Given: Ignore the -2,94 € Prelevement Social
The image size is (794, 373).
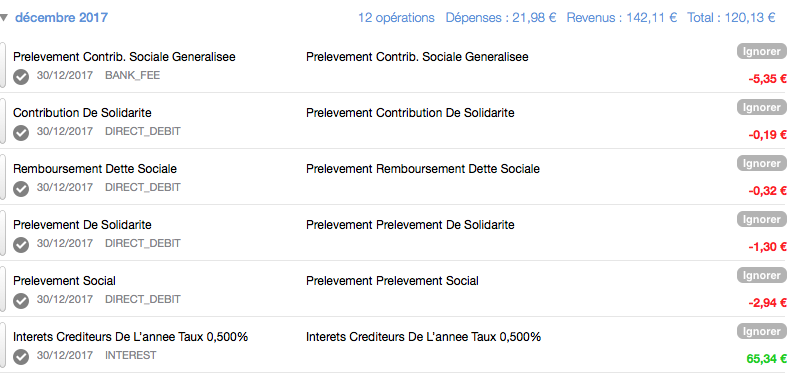Looking at the screenshot, I should tap(762, 275).
